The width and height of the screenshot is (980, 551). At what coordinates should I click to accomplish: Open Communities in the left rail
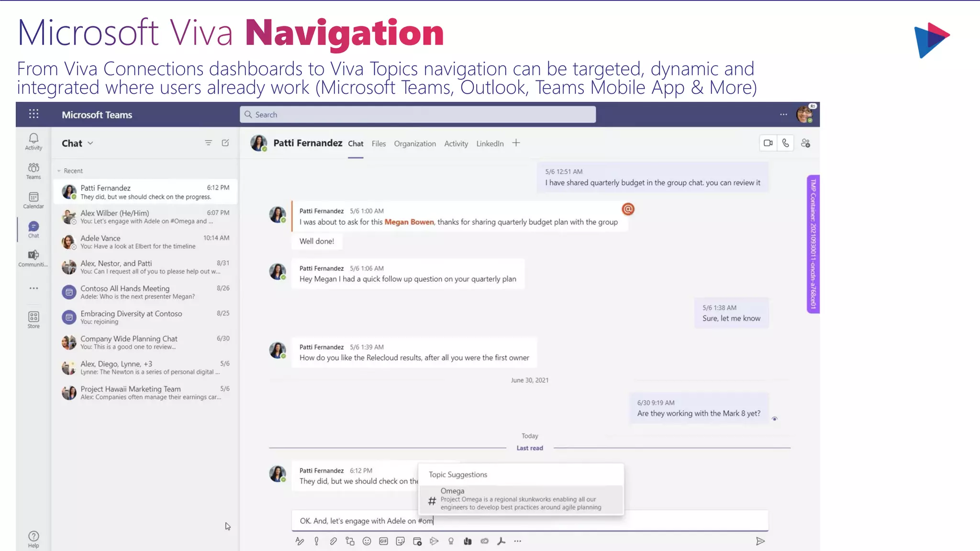[33, 258]
